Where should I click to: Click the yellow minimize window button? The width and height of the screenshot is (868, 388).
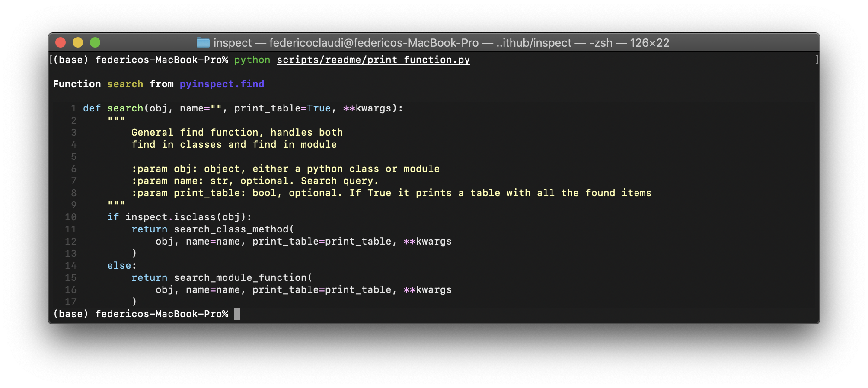(x=78, y=42)
